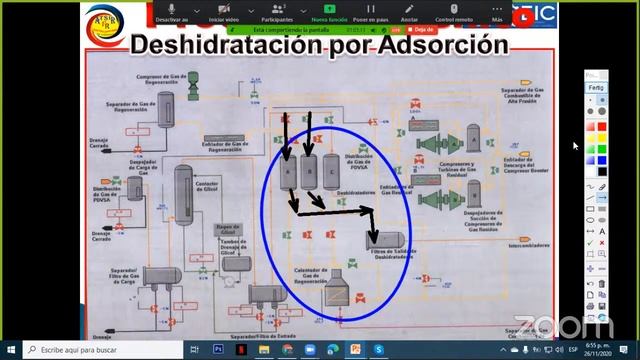Select the largest pen size dot
Screen dimensions: 640x360
pyautogui.click(x=602, y=111)
